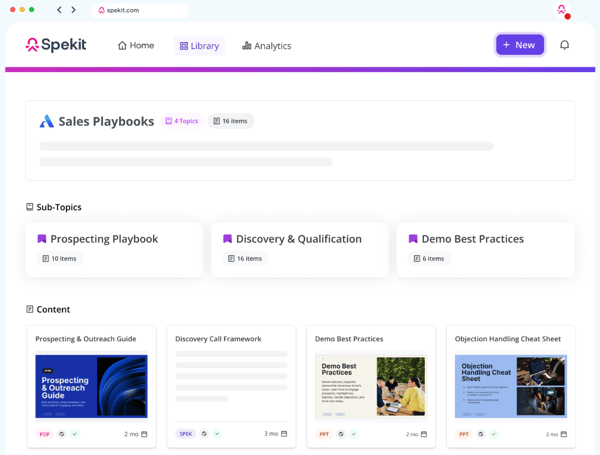Click globe icon on Discovery Call Framework card
Screen dimensions: 600x455
(x=204, y=434)
